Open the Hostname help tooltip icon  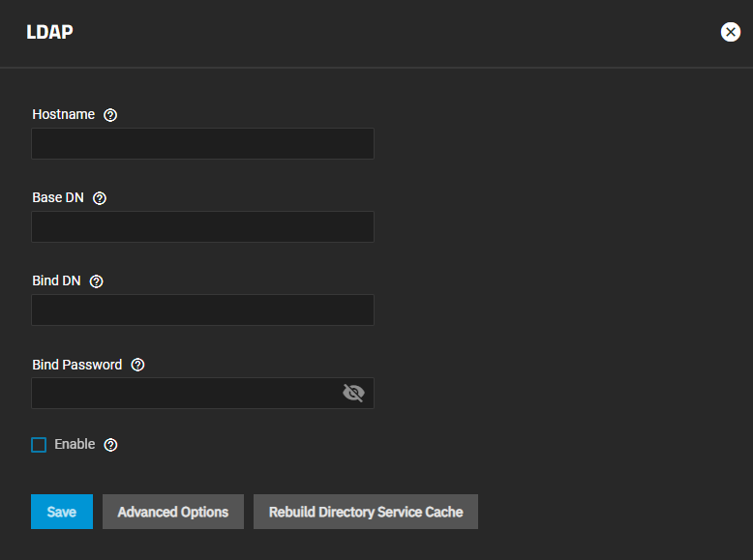(x=110, y=115)
